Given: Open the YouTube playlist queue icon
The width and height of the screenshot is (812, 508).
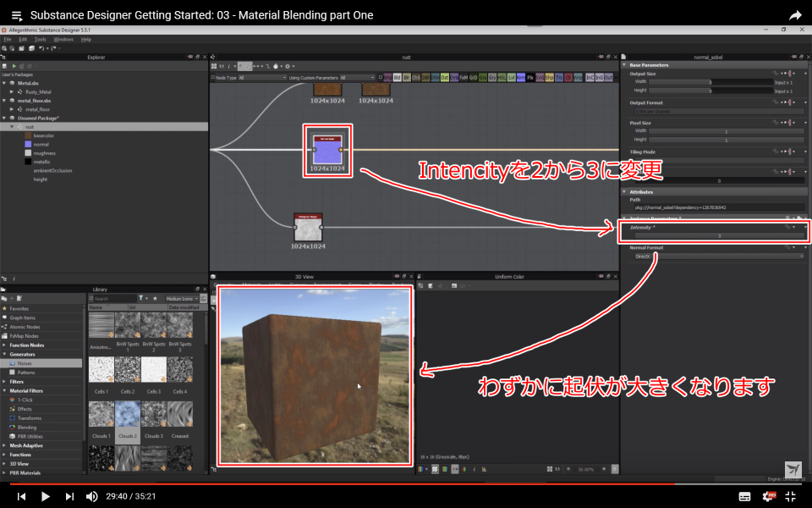Looking at the screenshot, I should 17,15.
